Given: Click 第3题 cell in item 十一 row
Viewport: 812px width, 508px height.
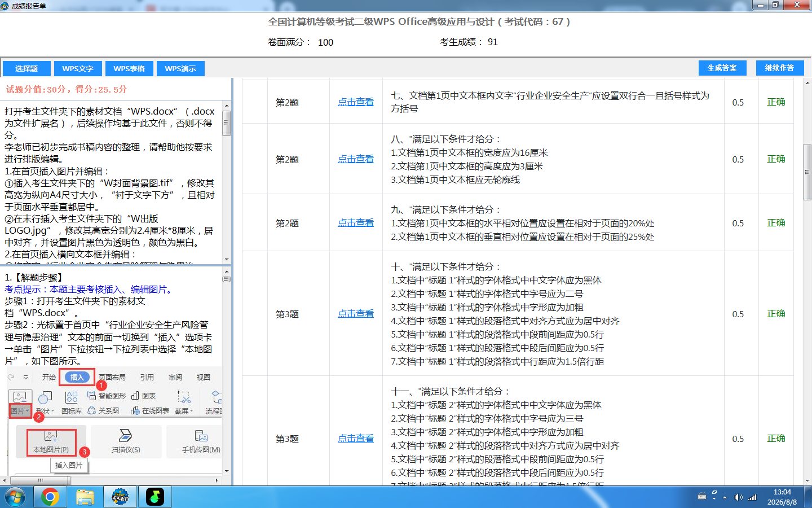Looking at the screenshot, I should [x=287, y=439].
